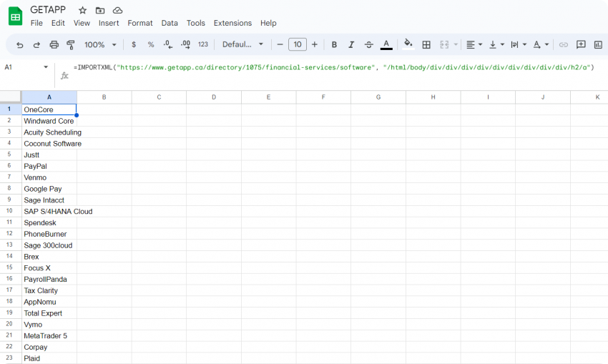Open more number formats (123)
The image size is (608, 364).
[x=203, y=44]
